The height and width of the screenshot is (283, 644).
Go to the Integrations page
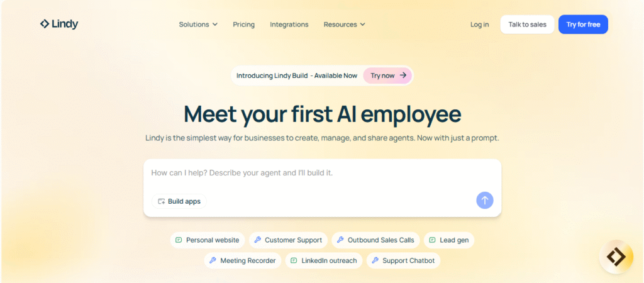coord(289,25)
